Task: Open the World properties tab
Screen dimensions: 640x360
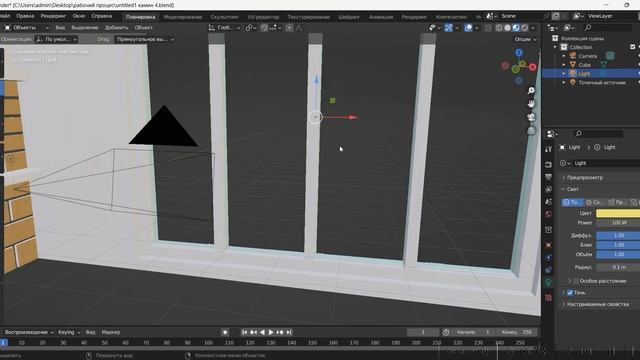Action: [x=548, y=215]
